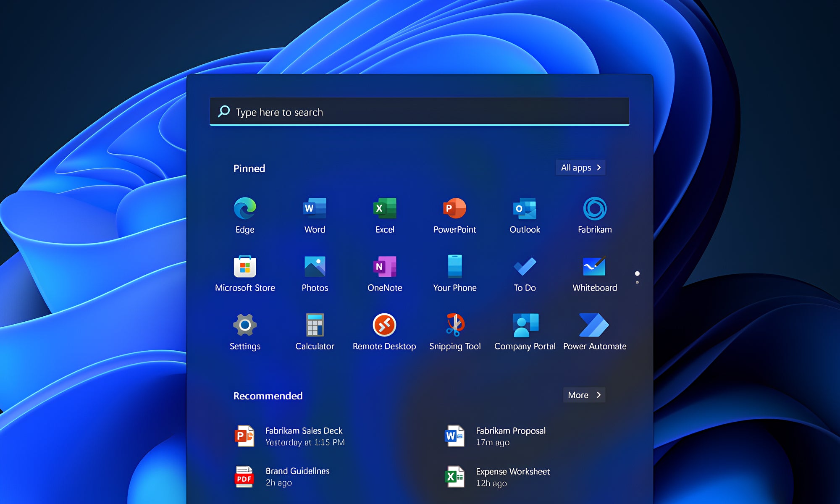The image size is (840, 504).
Task: Open the Edge browser icon
Action: pos(245,209)
